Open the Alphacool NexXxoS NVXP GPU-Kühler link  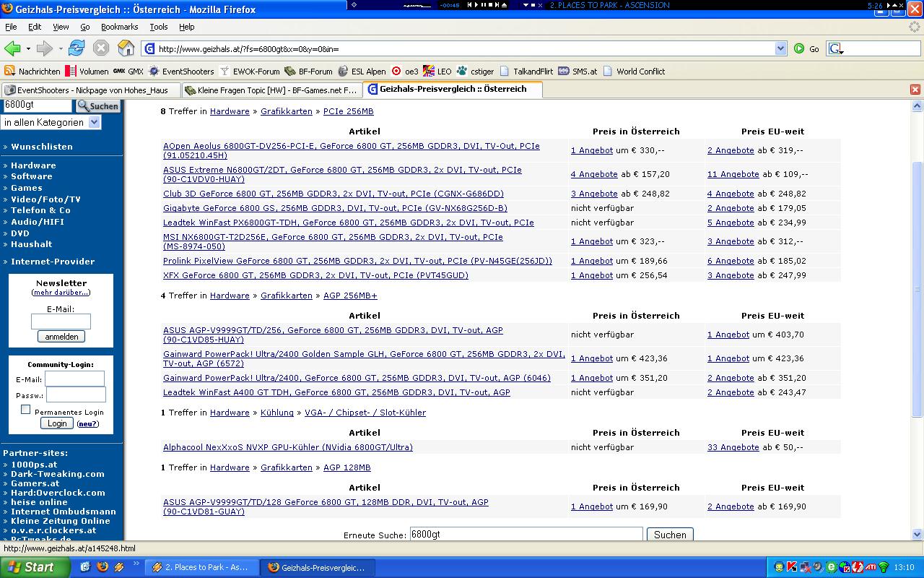tap(288, 447)
